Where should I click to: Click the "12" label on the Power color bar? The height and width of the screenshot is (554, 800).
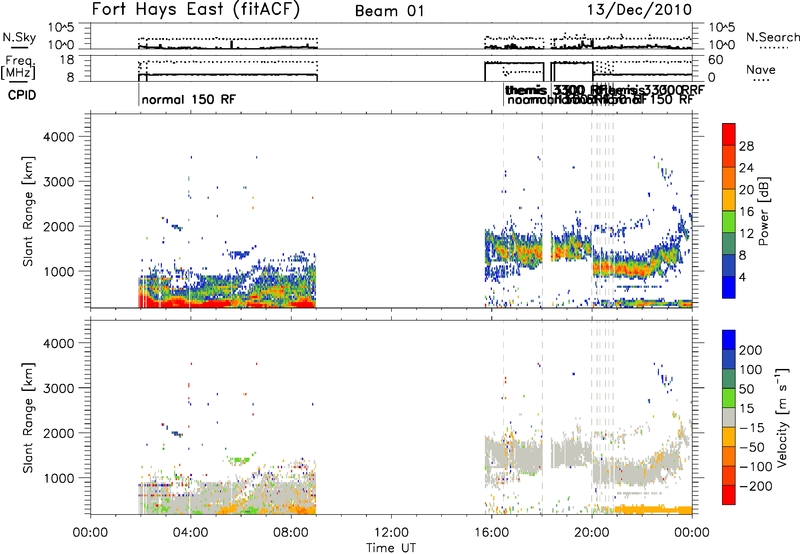tap(746, 234)
